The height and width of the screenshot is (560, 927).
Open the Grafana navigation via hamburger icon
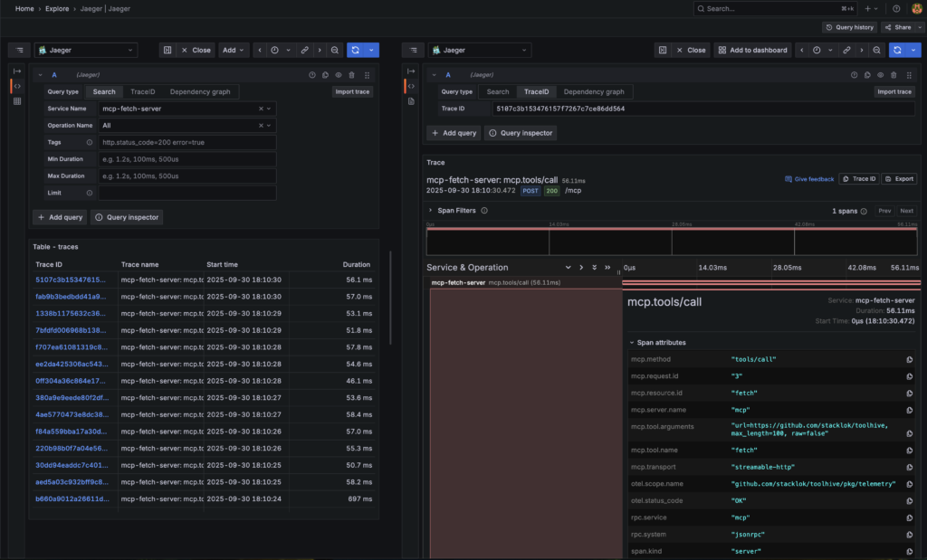point(19,50)
